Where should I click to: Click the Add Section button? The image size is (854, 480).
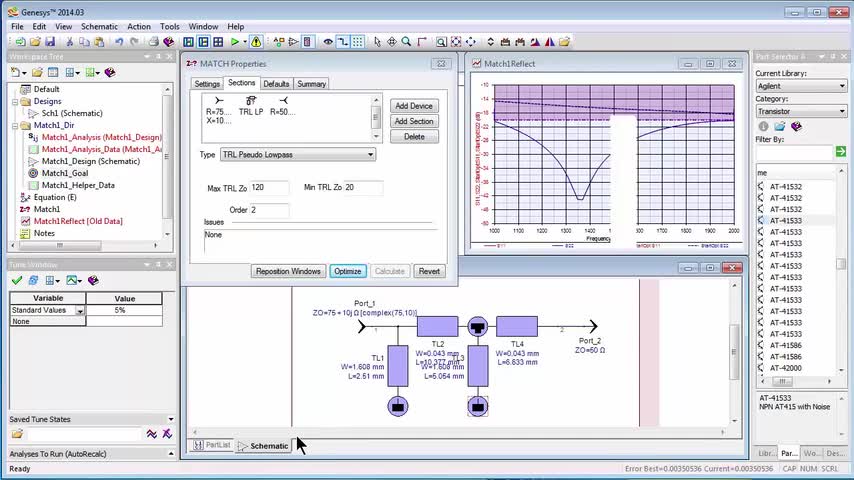pos(414,121)
